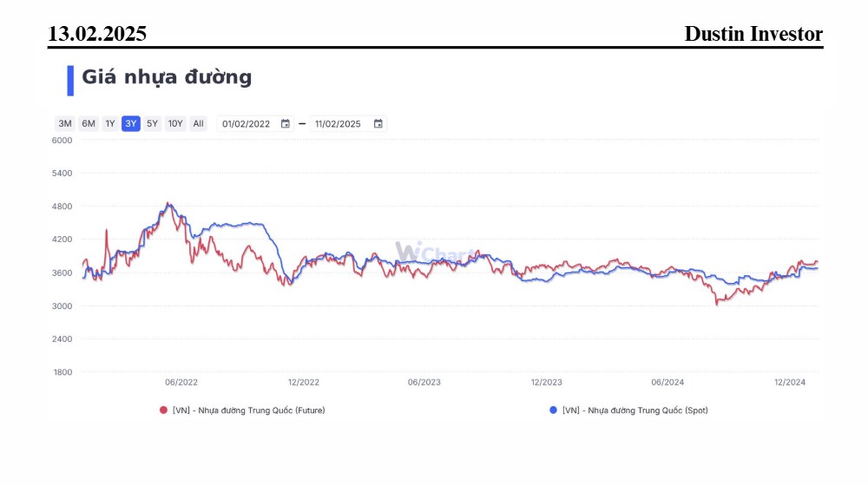Click the red Future legend dot
Image resolution: width=868 pixels, height=486 pixels.
pyautogui.click(x=163, y=410)
